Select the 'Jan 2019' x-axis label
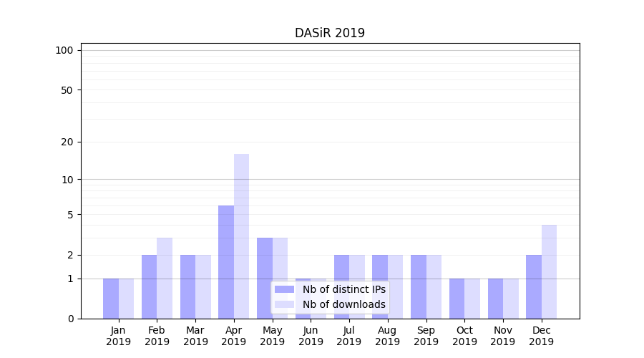 119,336
